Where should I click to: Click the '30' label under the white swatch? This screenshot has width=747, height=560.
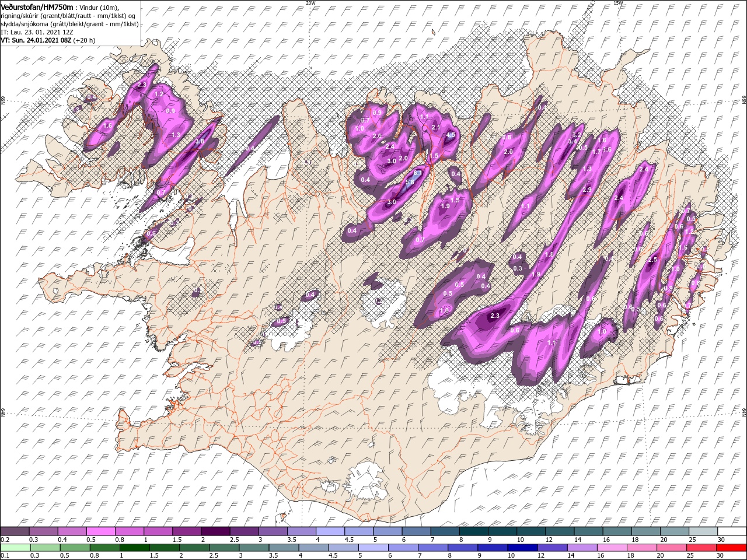click(x=721, y=540)
